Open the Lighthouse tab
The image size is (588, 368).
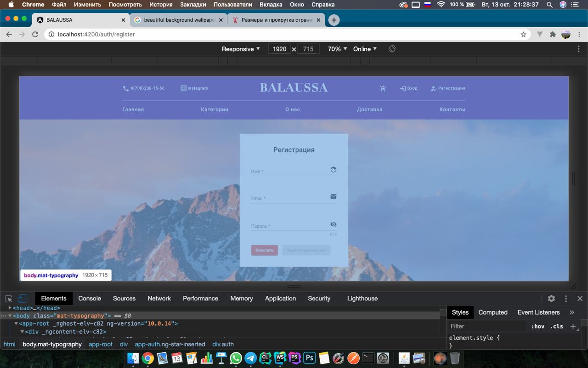tap(362, 299)
